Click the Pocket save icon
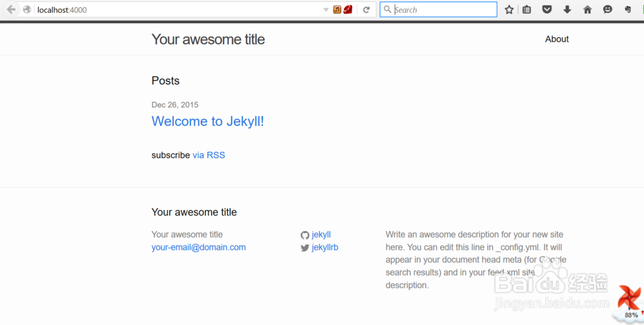644x325 pixels. [547, 10]
